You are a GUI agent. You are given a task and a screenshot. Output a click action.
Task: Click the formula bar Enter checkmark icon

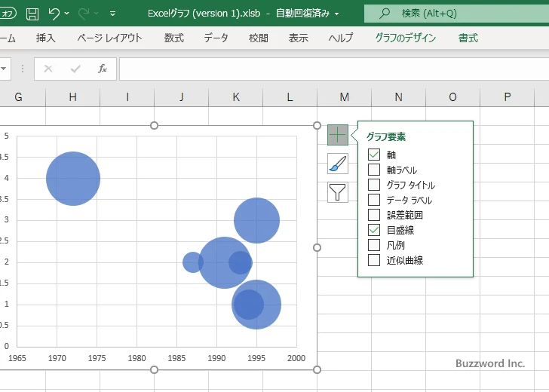(x=75, y=69)
